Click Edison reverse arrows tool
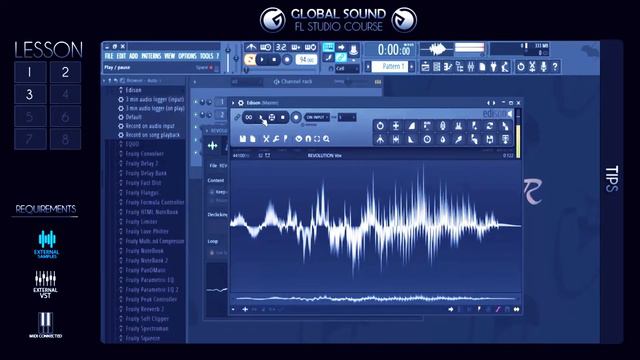The width and height of the screenshot is (640, 360). 490,126
